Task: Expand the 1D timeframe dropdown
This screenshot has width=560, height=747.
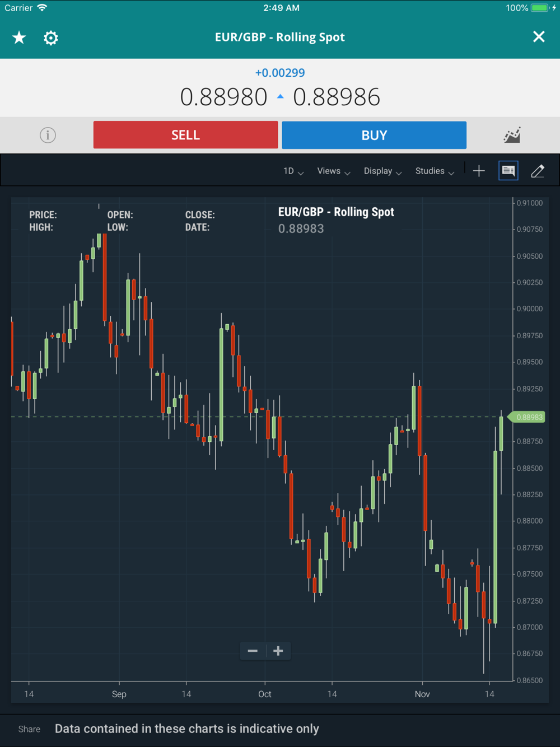Action: (293, 171)
